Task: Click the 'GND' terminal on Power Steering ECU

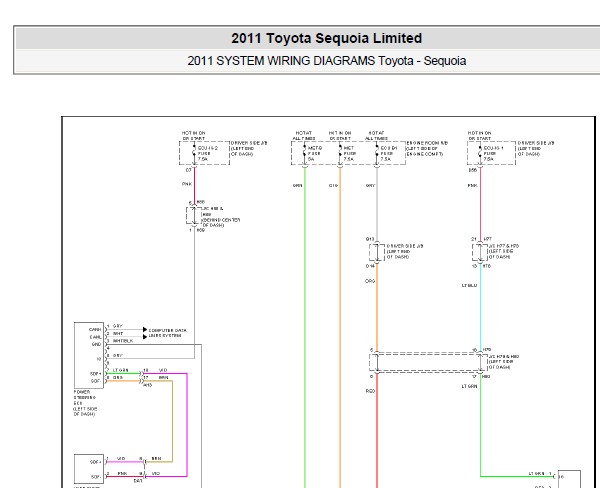Action: pos(96,344)
